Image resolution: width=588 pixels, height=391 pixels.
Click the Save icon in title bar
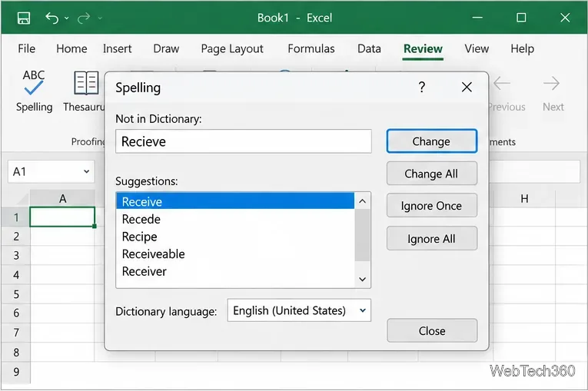coord(24,18)
